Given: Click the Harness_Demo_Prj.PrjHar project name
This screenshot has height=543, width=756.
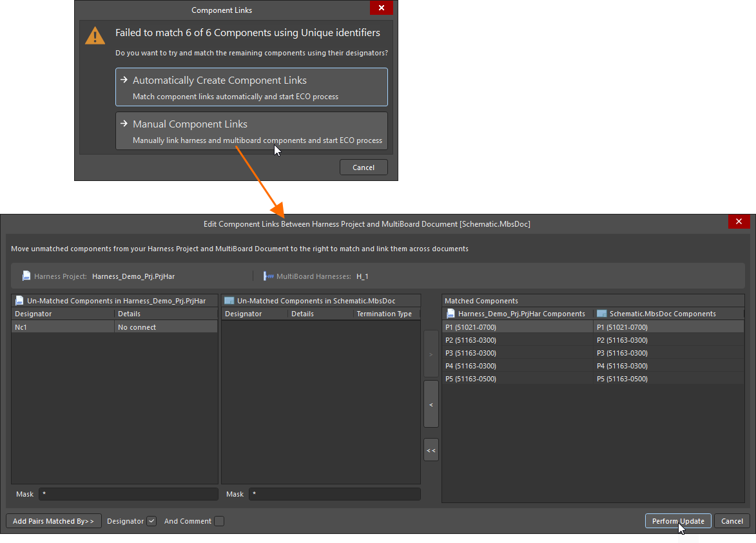Looking at the screenshot, I should [x=133, y=276].
